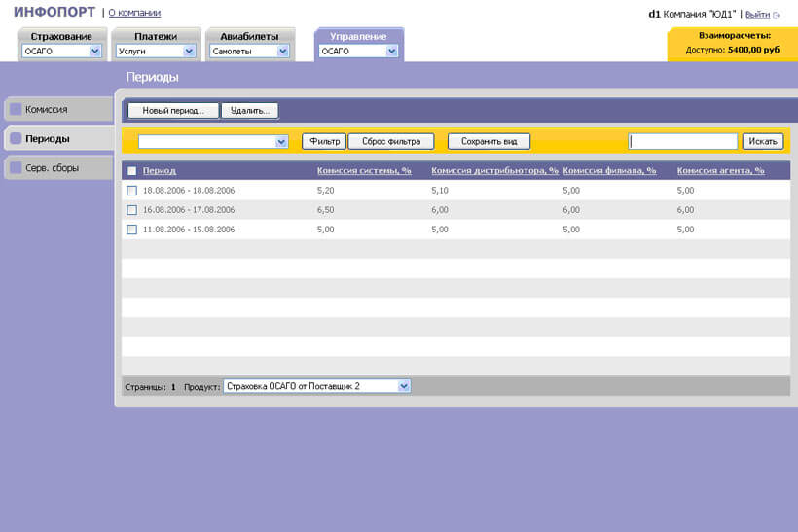This screenshot has width=798, height=532.
Task: Toggle checkbox for period 11.08.2006 - 15.08.2006
Action: [x=131, y=230]
